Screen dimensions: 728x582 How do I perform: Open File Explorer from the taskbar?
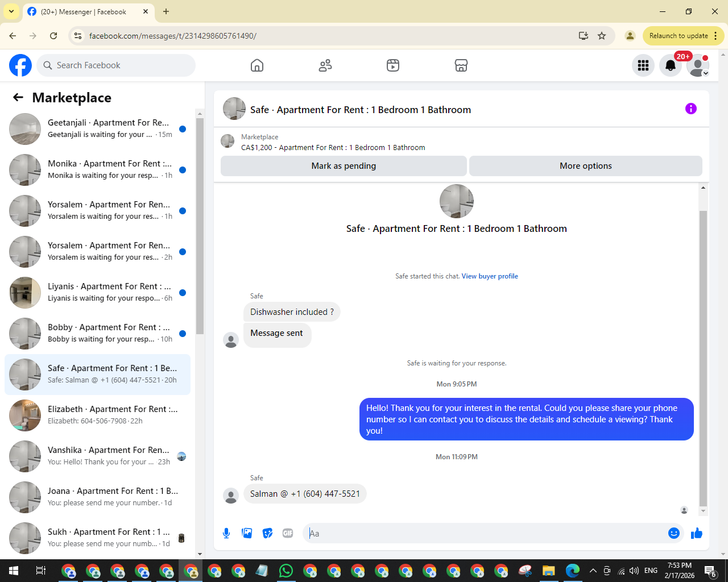point(549,571)
